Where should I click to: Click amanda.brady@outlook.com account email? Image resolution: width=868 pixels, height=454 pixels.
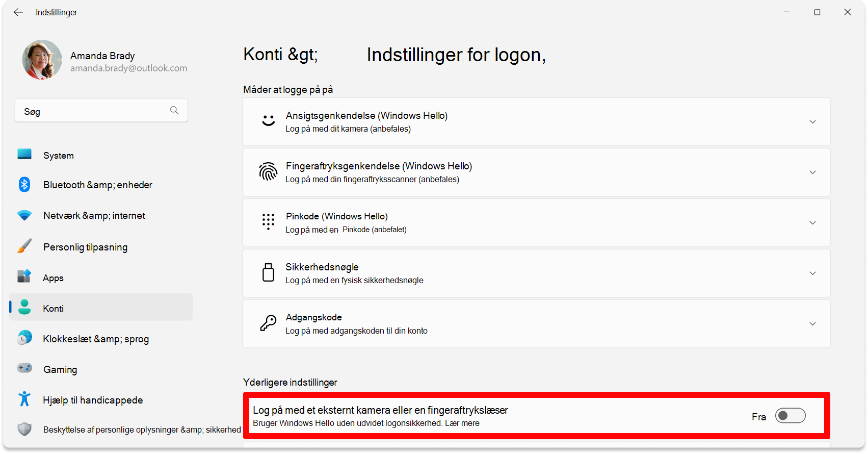coord(128,68)
